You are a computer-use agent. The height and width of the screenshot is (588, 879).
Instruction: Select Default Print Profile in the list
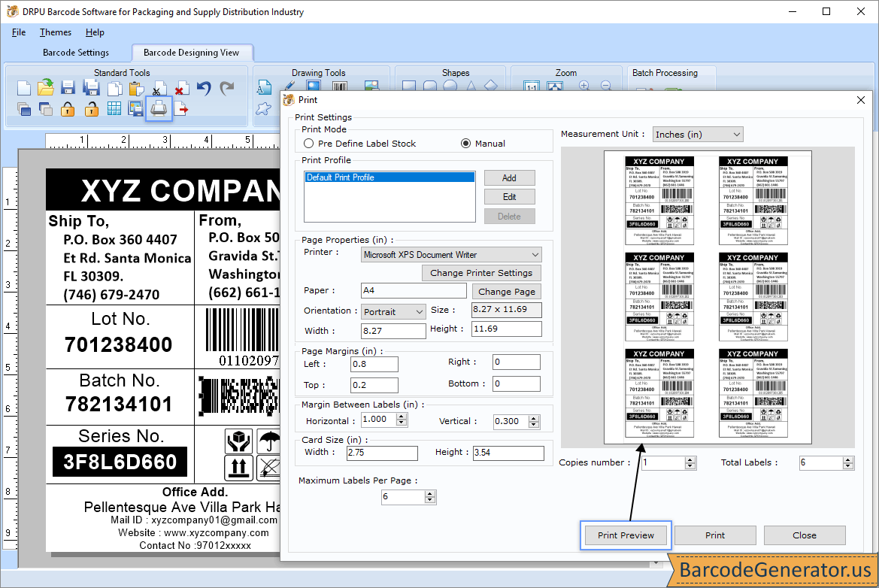[x=389, y=177]
